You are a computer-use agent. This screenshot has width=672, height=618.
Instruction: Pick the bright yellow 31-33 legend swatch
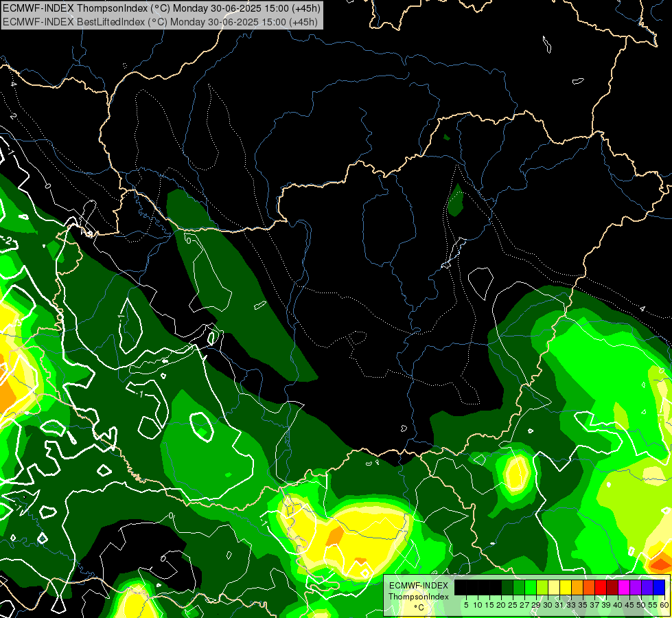[x=566, y=587]
